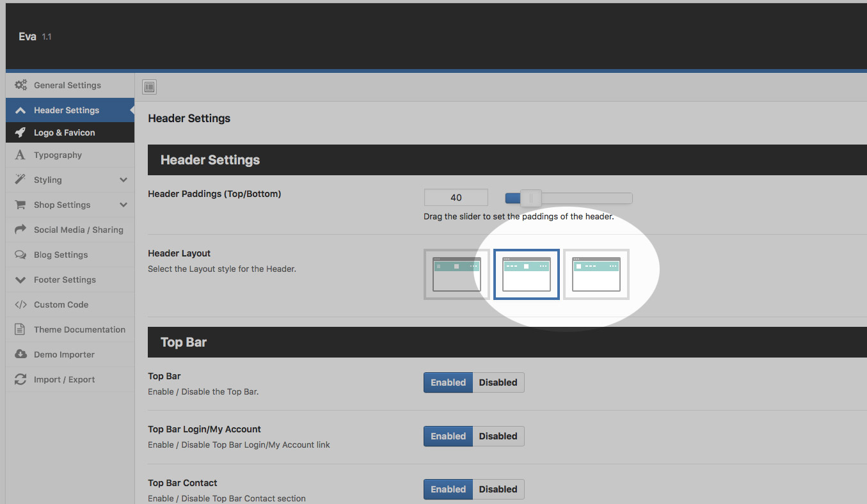Open Custom Code section

[x=70, y=304]
